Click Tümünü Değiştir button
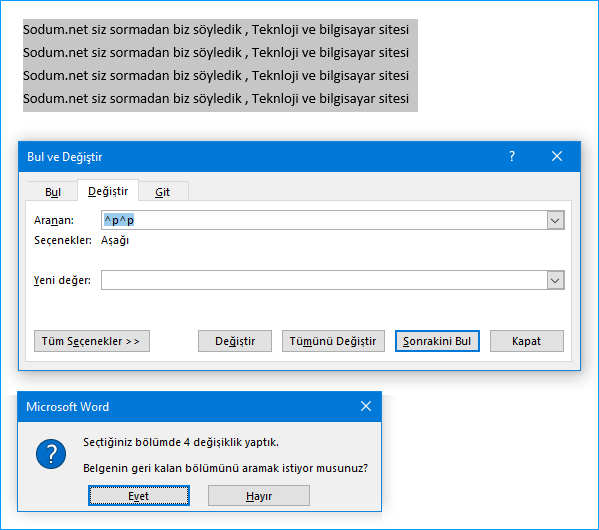Image resolution: width=599 pixels, height=530 pixels. pos(333,341)
